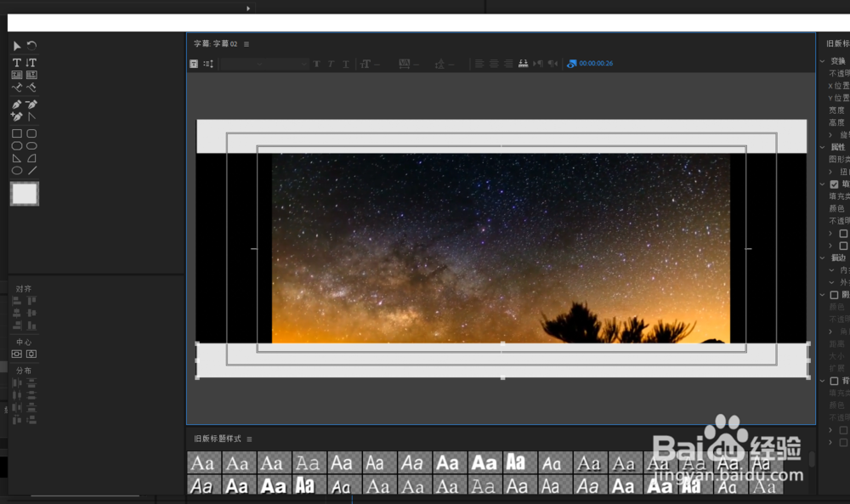Click the Tab Stops icon
The image size is (850, 504).
523,64
